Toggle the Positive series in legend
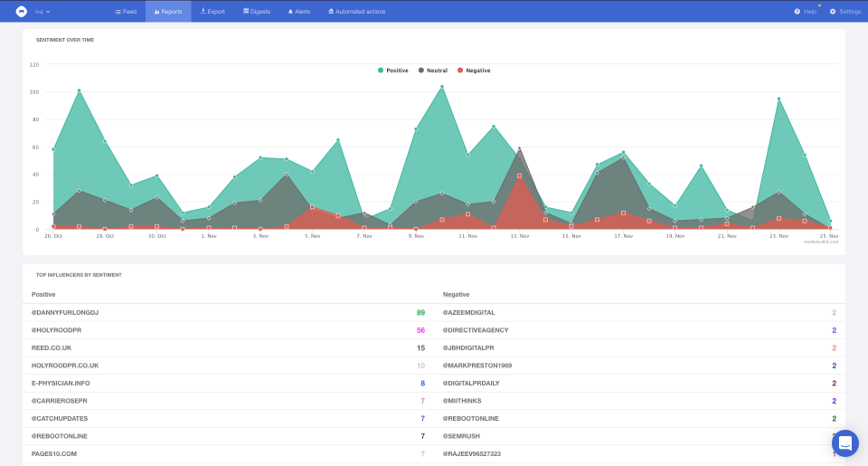 click(x=393, y=71)
